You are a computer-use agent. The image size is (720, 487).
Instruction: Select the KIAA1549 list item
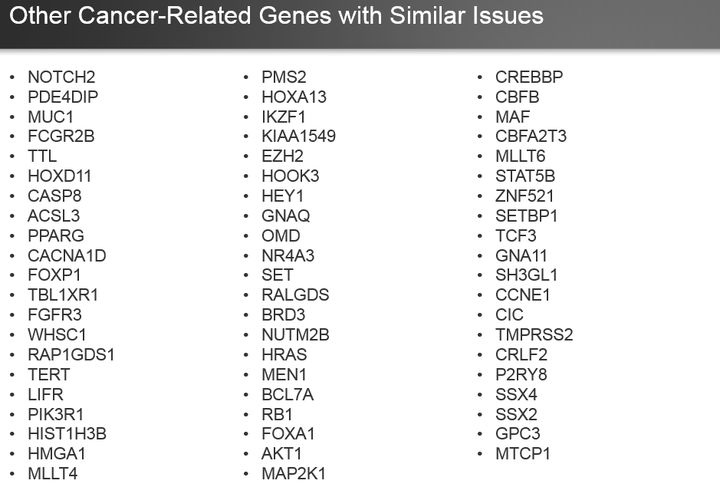(299, 136)
